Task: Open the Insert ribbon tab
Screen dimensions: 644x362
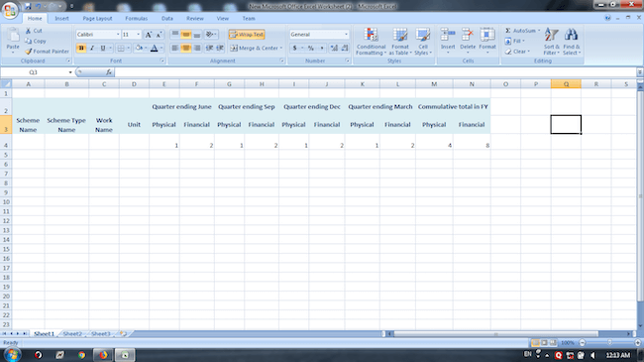Action: click(x=61, y=19)
